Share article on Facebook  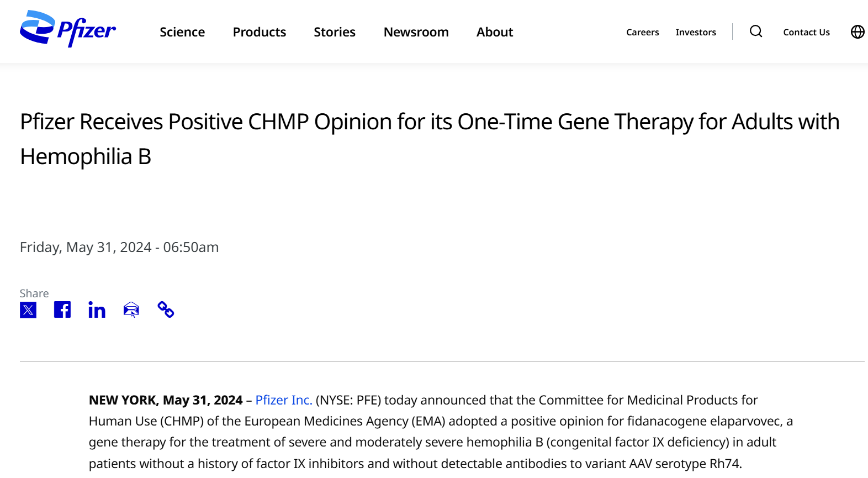[x=62, y=310]
